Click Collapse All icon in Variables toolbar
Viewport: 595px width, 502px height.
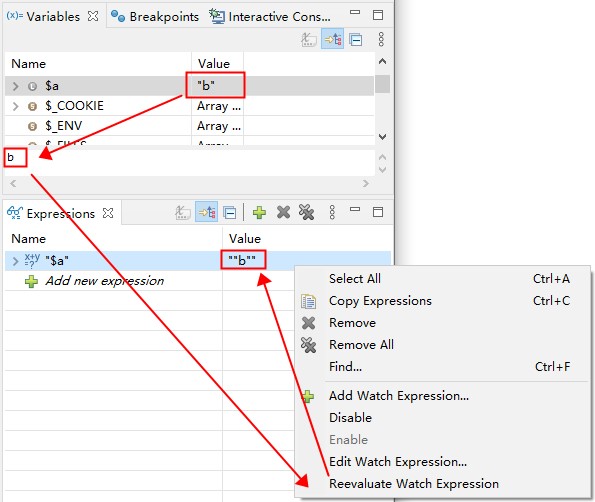(x=356, y=39)
